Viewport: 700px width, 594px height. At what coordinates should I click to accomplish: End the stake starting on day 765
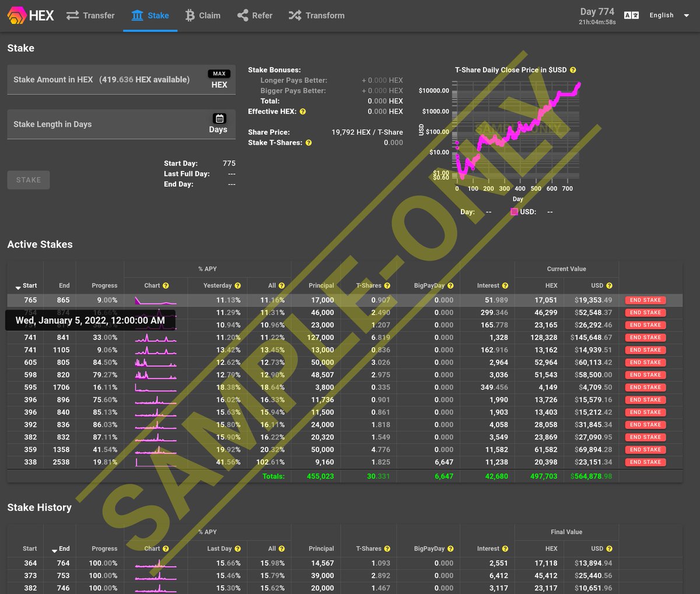click(645, 301)
